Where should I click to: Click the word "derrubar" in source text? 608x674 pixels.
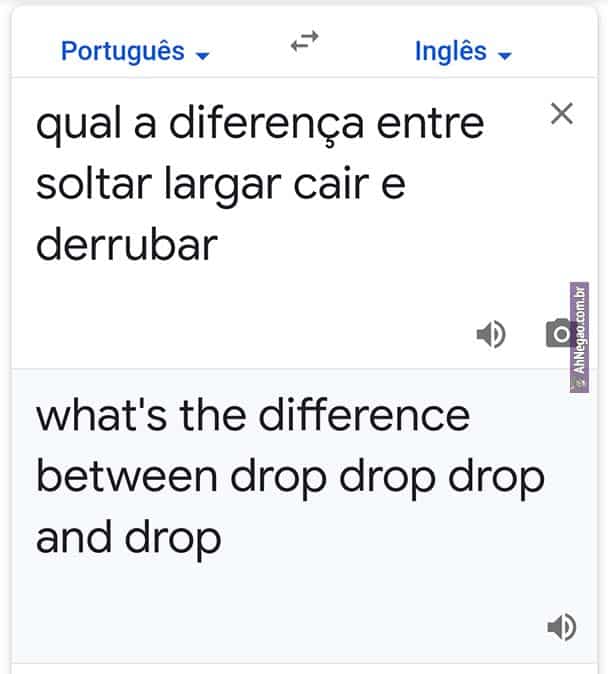126,245
